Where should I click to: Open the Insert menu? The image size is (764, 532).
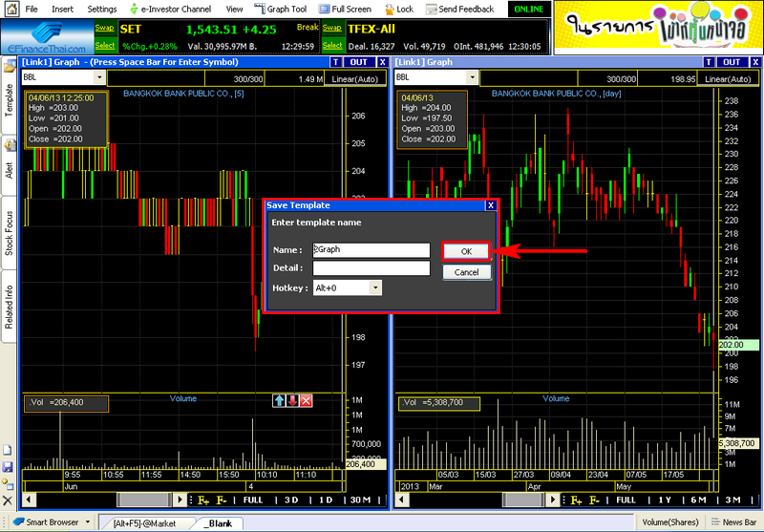pyautogui.click(x=62, y=9)
